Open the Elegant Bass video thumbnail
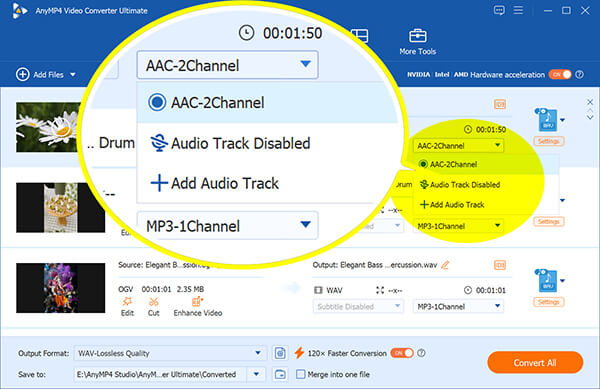This screenshot has height=389, width=600. pos(60,288)
